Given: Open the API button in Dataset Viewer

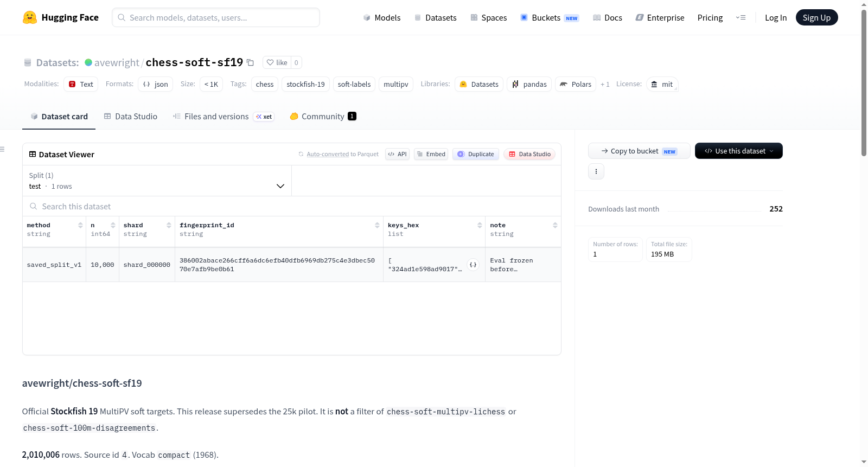Looking at the screenshot, I should [x=397, y=154].
